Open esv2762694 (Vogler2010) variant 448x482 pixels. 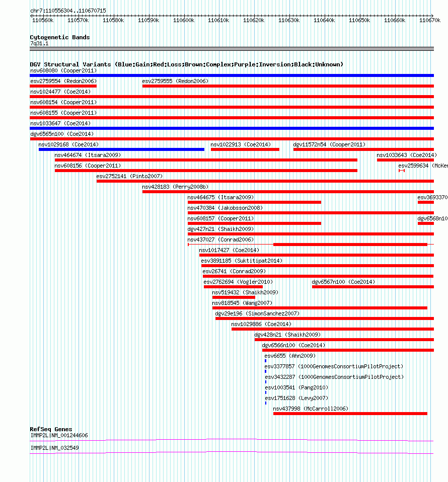pos(238,282)
